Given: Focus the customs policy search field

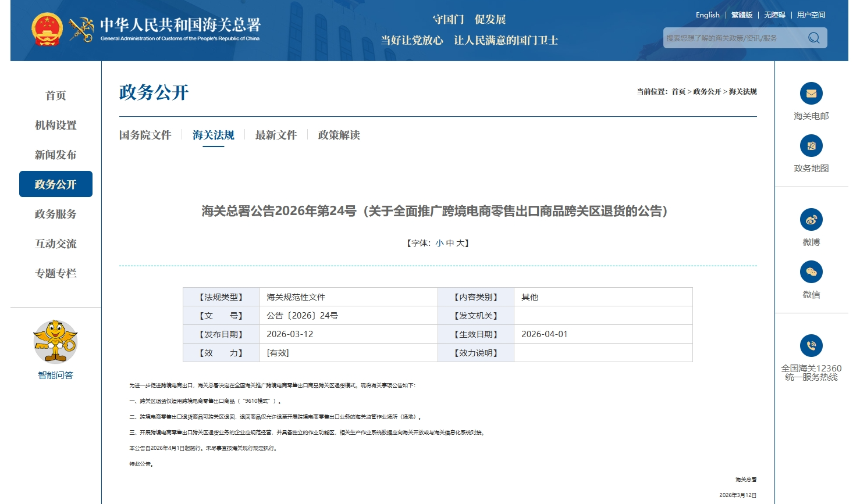Looking at the screenshot, I should click(x=733, y=38).
